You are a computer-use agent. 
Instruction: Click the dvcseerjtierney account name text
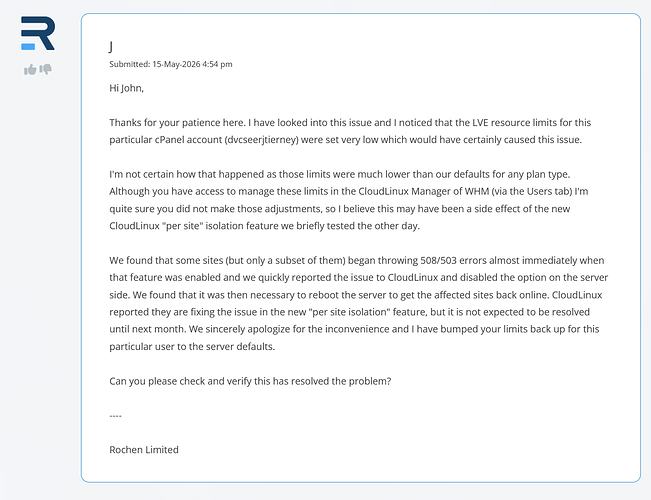(262, 140)
